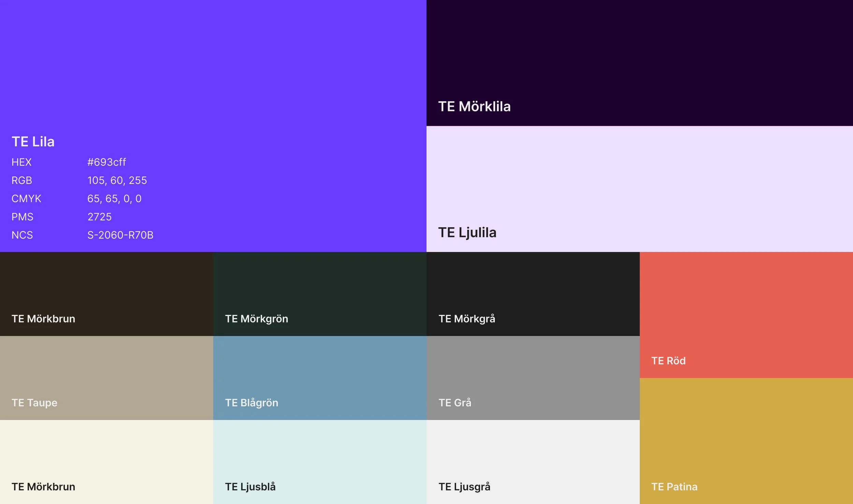
Task: Click the TE Röd red swatch
Action: point(746,307)
